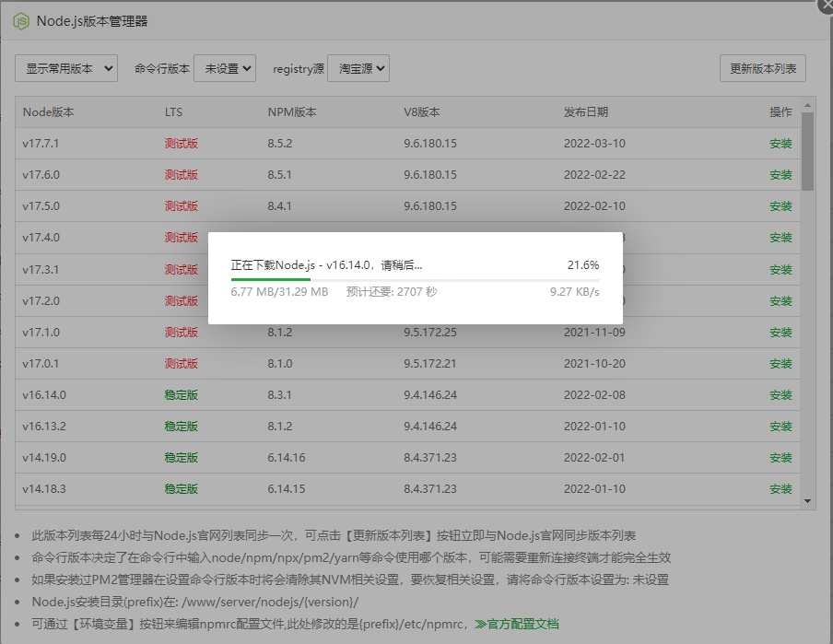Install Node v17.7.1 via 安装 link
The image size is (833, 644).
pos(781,144)
